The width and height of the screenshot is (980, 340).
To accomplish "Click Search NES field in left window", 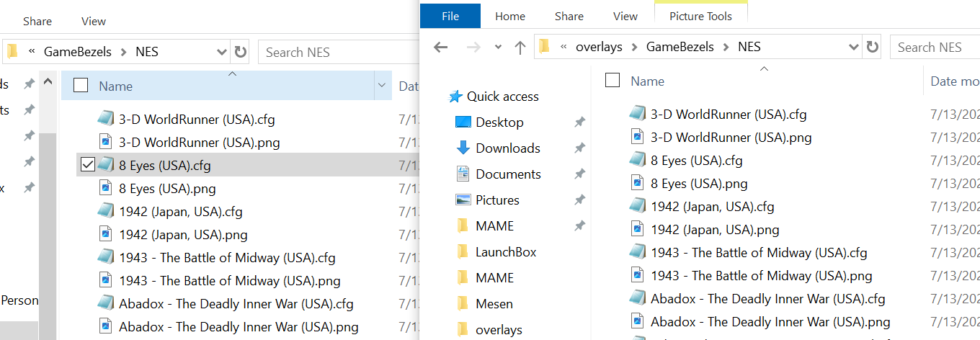I will [339, 52].
